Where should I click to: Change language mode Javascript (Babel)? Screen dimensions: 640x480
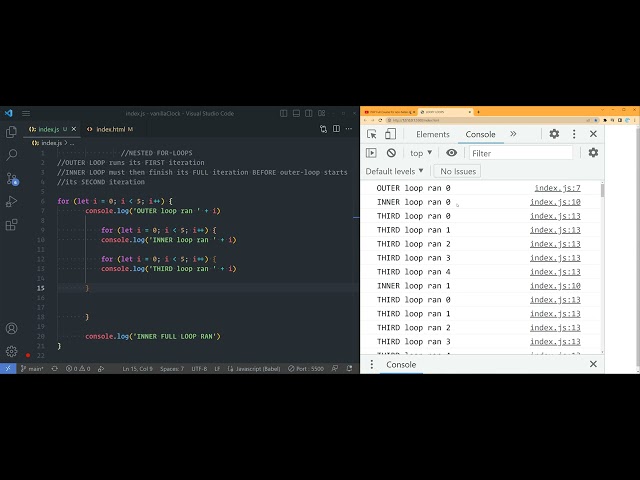pyautogui.click(x=254, y=369)
